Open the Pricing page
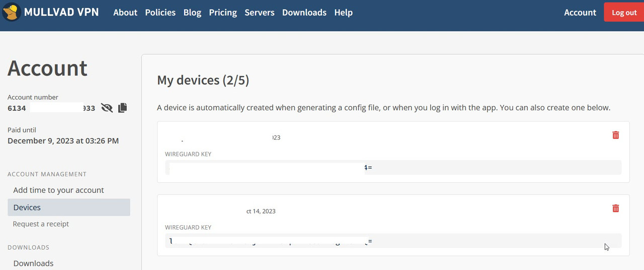This screenshot has height=270, width=644. [x=223, y=13]
